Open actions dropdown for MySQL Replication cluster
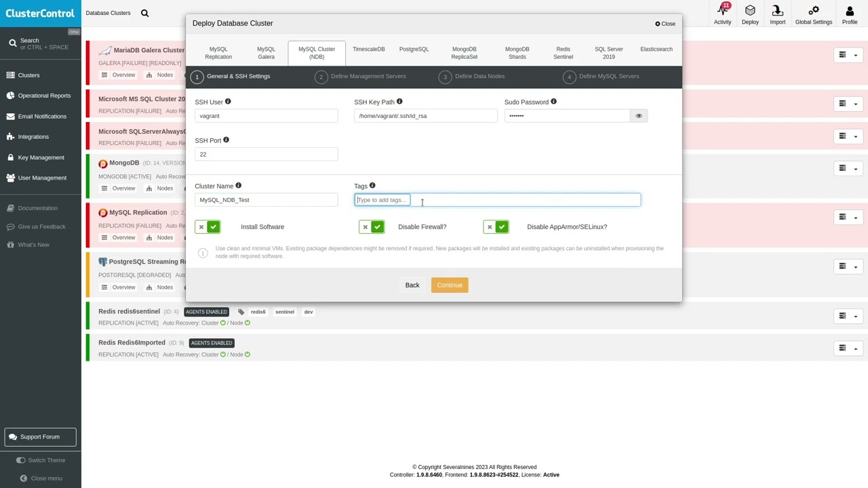 pyautogui.click(x=848, y=217)
